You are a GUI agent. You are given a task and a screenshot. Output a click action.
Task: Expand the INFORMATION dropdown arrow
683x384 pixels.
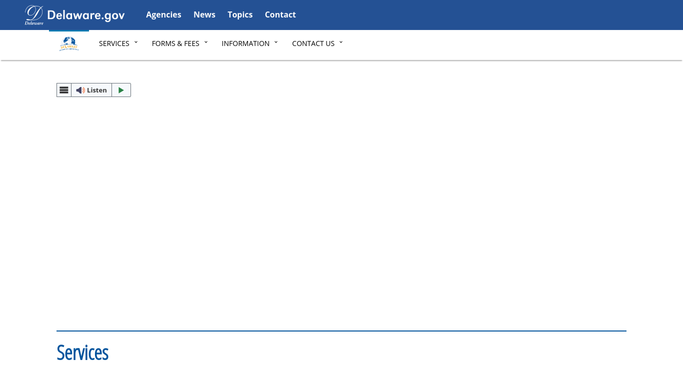(276, 43)
